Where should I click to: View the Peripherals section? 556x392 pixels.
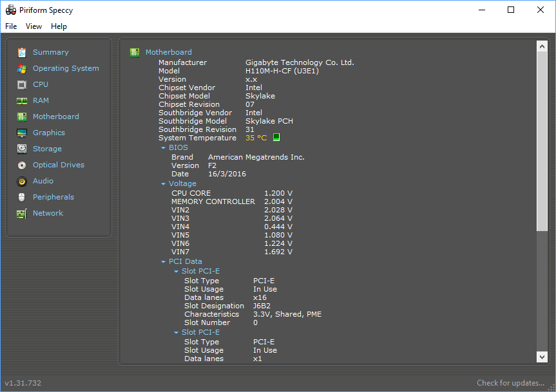point(53,197)
